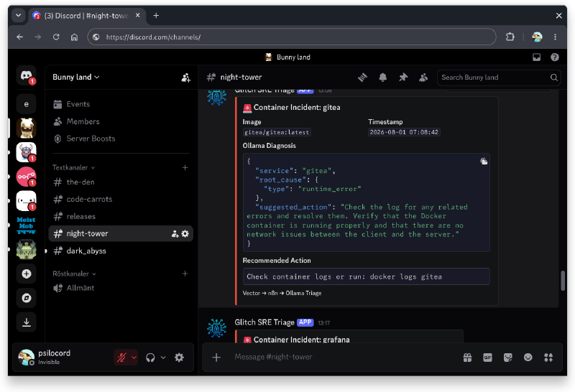Open Server Boosts in sidebar
Screen dimensions: 575x392
coord(121,139)
